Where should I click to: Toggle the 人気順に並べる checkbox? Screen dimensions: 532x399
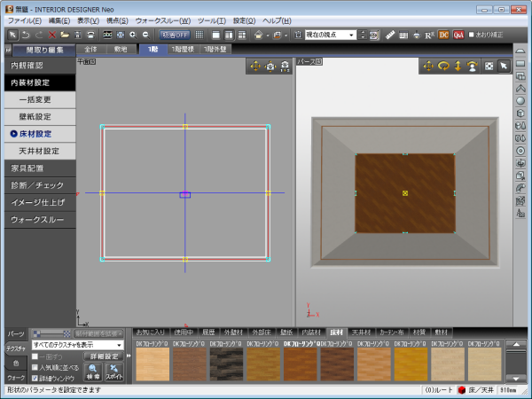pyautogui.click(x=35, y=366)
